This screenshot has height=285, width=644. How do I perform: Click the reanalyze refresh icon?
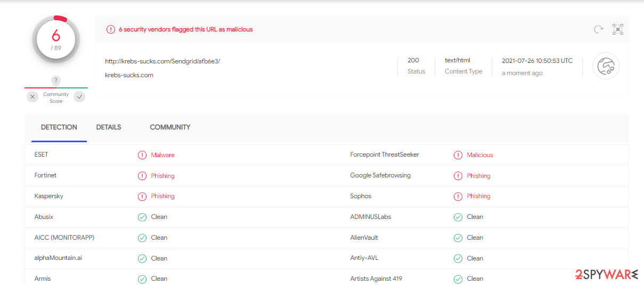[599, 29]
